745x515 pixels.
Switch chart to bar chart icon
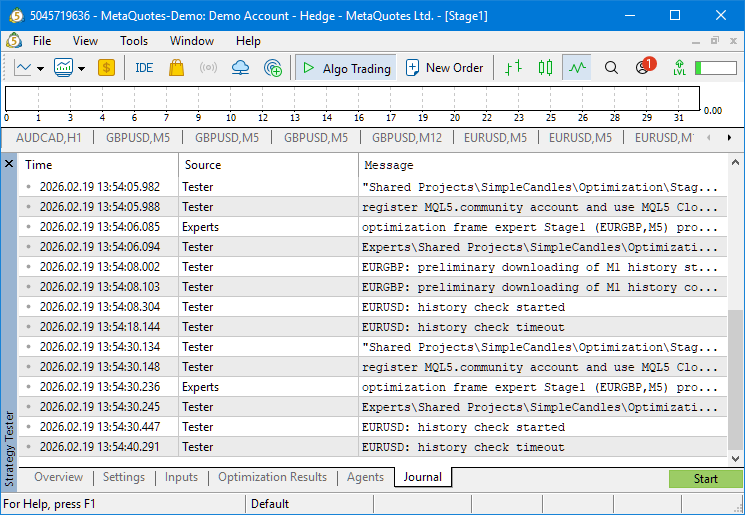pyautogui.click(x=513, y=68)
